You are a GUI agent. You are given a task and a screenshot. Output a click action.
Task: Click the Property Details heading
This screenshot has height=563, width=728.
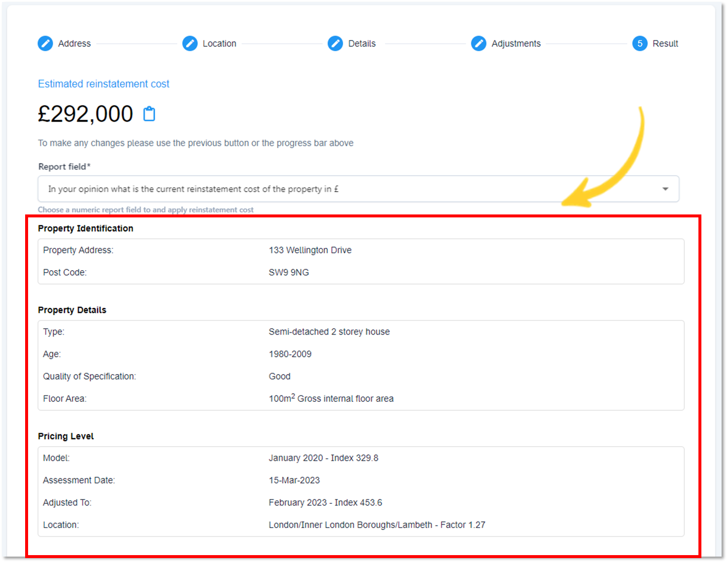click(x=72, y=310)
